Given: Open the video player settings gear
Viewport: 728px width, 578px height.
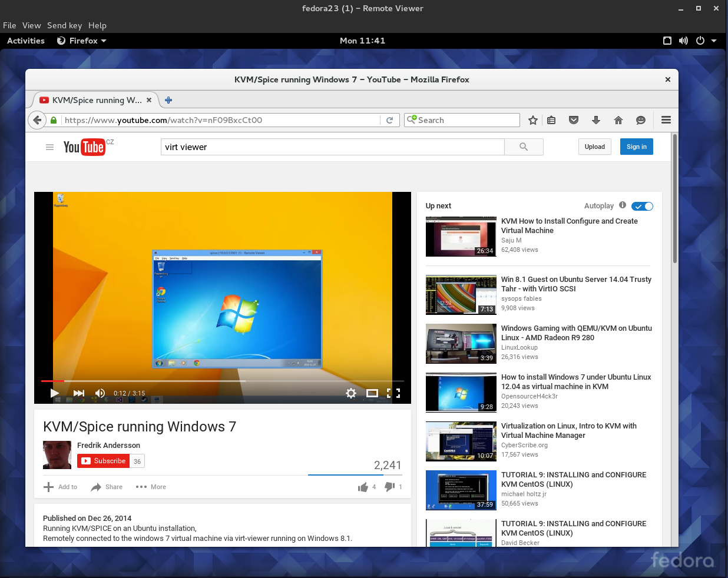Looking at the screenshot, I should (351, 393).
